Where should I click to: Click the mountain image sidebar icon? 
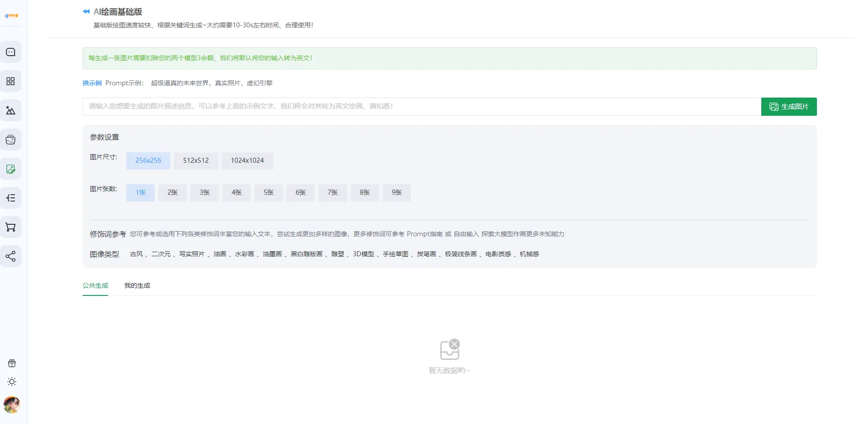pos(10,110)
